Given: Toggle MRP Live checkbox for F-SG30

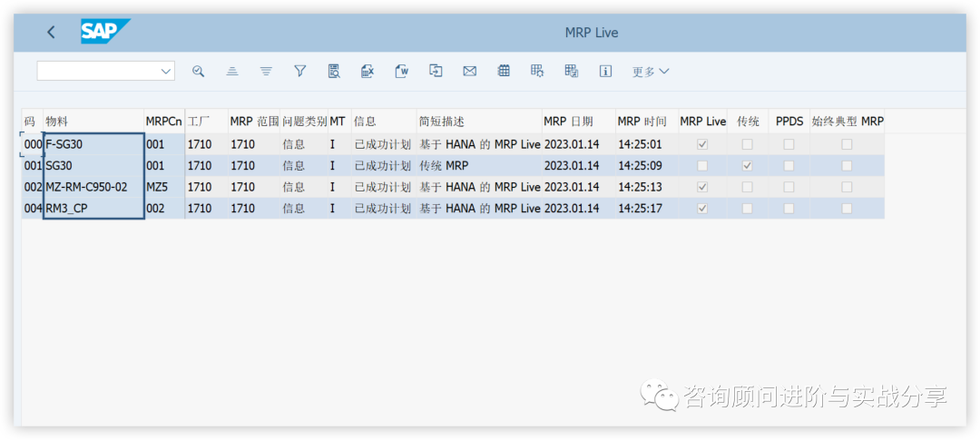Looking at the screenshot, I should [702, 144].
